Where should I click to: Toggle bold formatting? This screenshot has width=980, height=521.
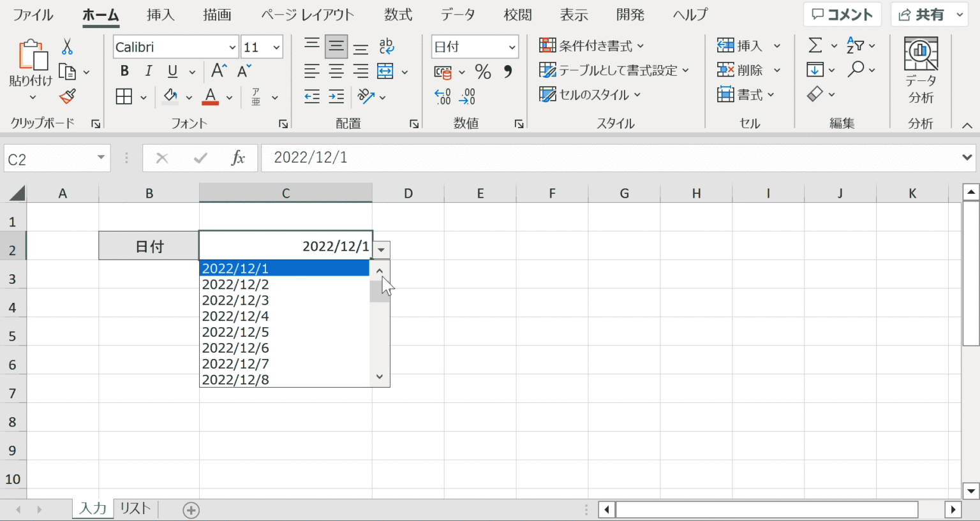tap(124, 71)
